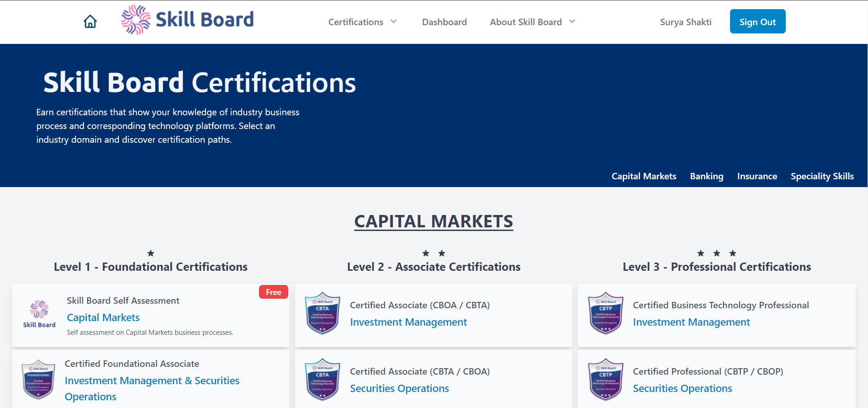Screen dimensions: 868x408
Task: Open the Dashboard menu item
Action: [x=445, y=22]
